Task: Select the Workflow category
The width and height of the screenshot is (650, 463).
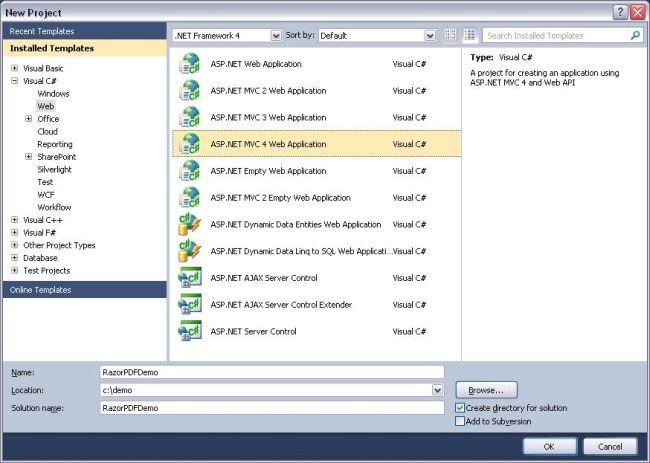Action: point(54,207)
